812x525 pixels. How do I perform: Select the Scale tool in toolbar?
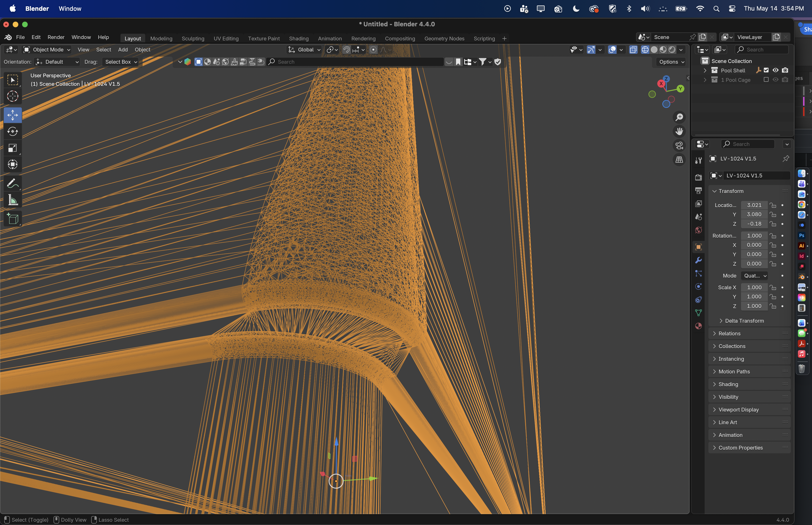13,148
